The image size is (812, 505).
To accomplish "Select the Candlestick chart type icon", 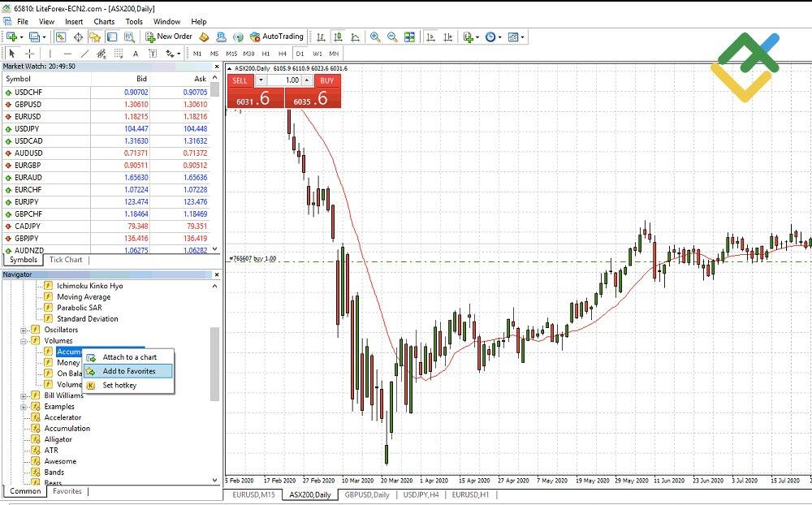I will pos(338,37).
